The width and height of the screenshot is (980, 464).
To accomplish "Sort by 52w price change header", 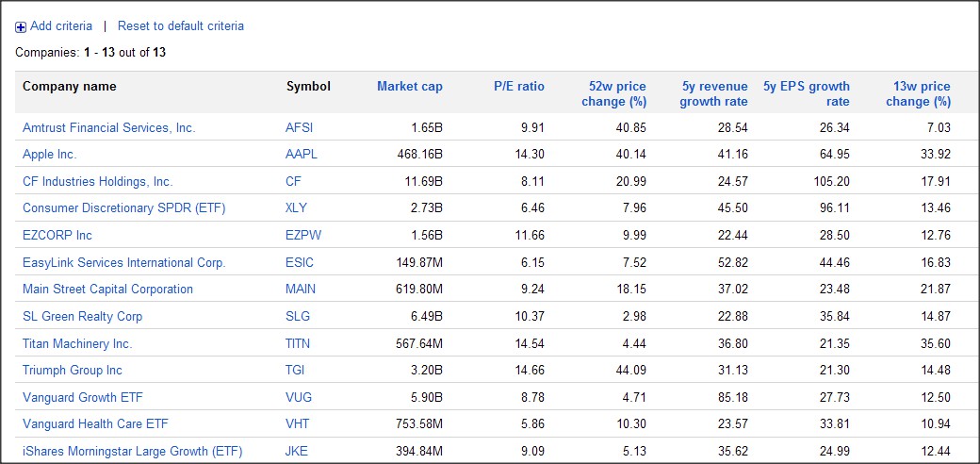I will pos(613,93).
